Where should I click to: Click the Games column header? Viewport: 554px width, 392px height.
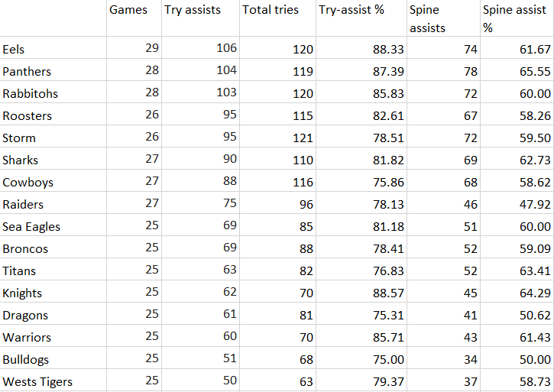[128, 10]
